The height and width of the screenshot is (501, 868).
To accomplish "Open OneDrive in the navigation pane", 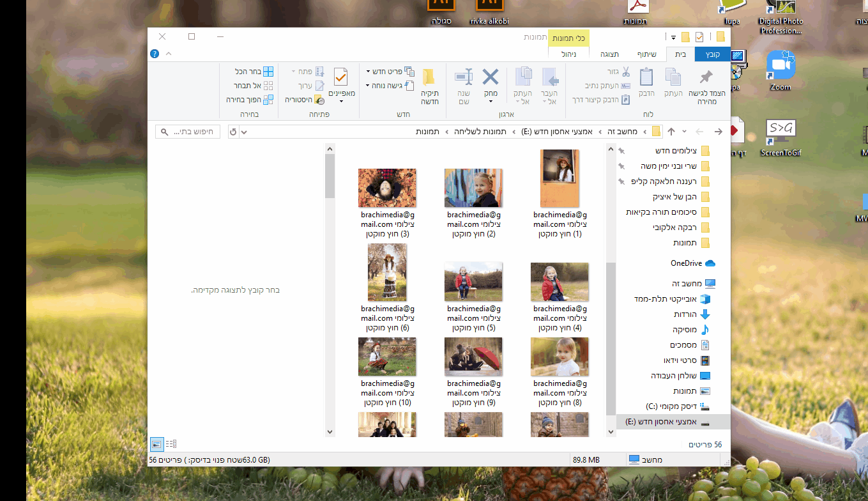I will pyautogui.click(x=692, y=263).
